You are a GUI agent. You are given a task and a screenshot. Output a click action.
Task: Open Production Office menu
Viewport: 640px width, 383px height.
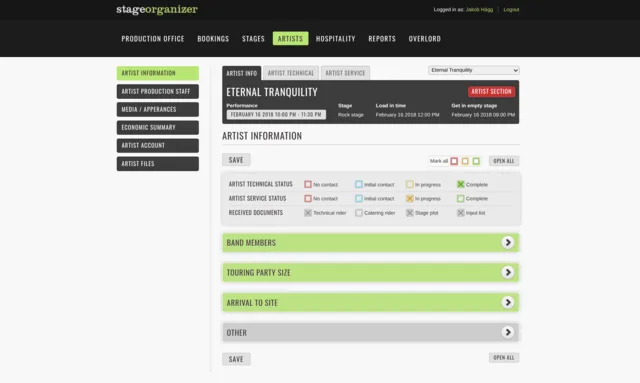(153, 39)
